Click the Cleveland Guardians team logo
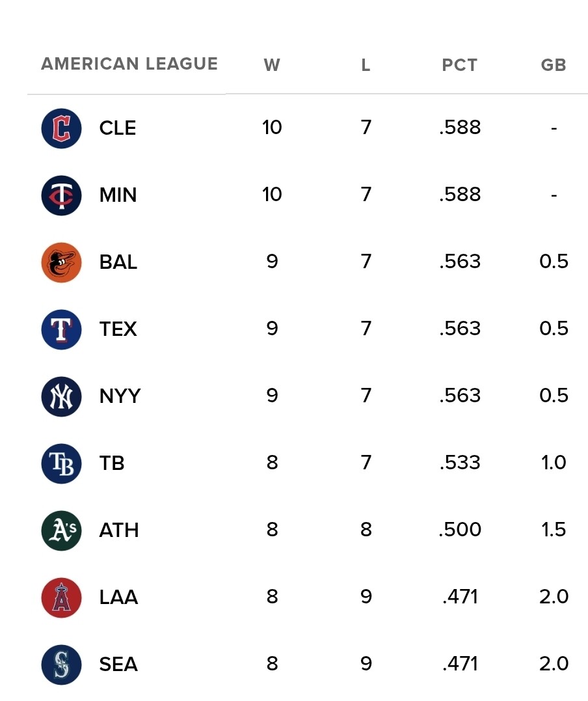 pyautogui.click(x=61, y=128)
